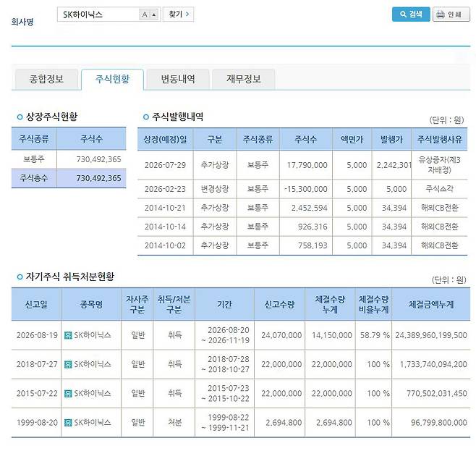Click the A keyboard toggle in company field
The image size is (476, 451).
click(145, 14)
